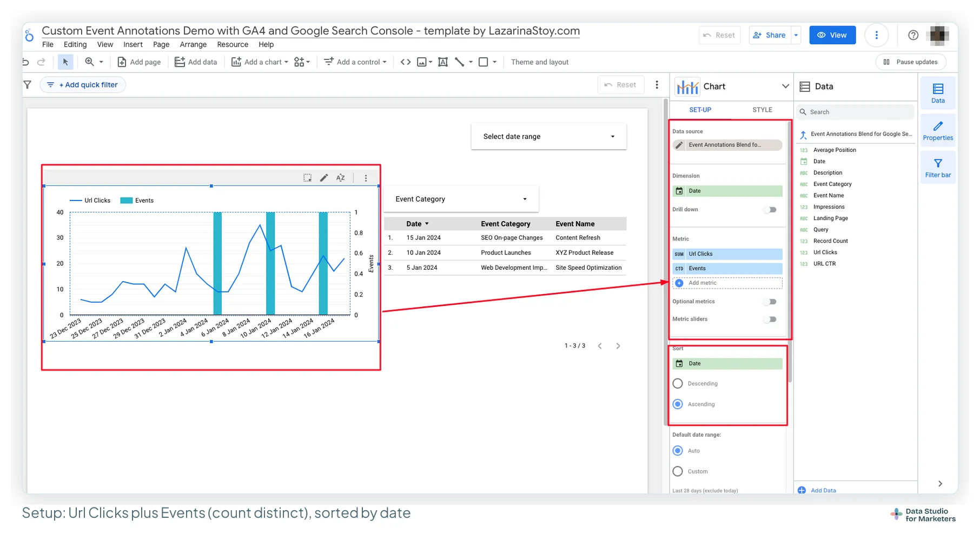Viewport: 980px width, 534px height.
Task: Open the Add a control dropdown
Action: point(355,62)
